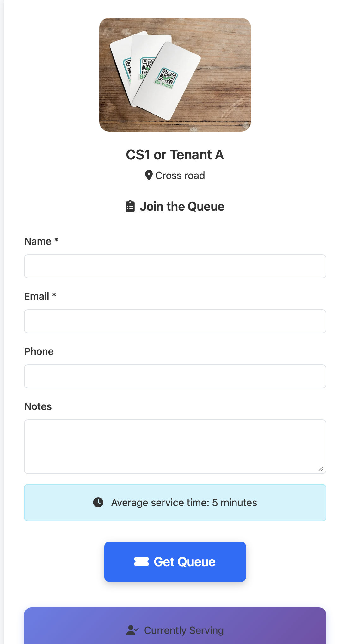Click the CS1 or Tenant A title

click(175, 155)
